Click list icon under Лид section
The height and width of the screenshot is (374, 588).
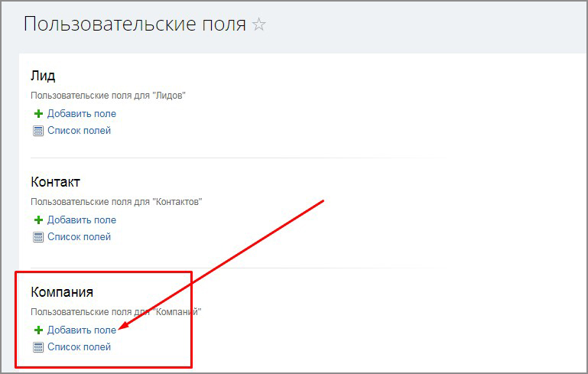[38, 131]
